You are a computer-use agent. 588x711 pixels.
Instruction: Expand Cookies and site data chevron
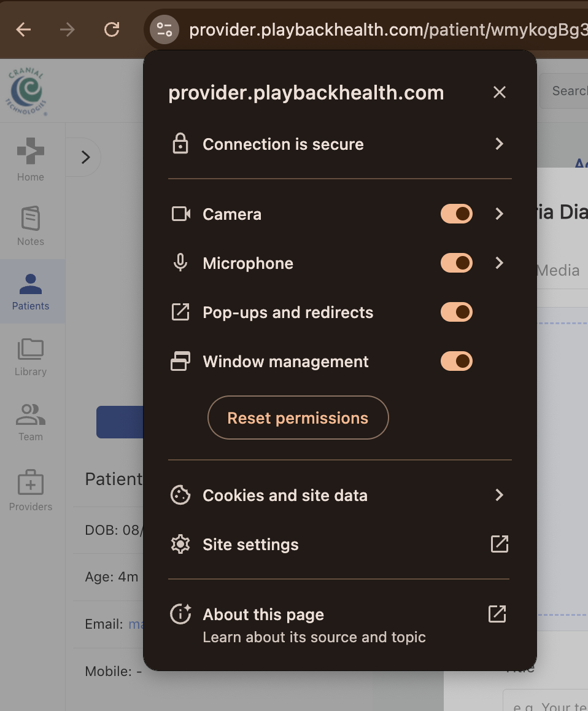click(499, 495)
